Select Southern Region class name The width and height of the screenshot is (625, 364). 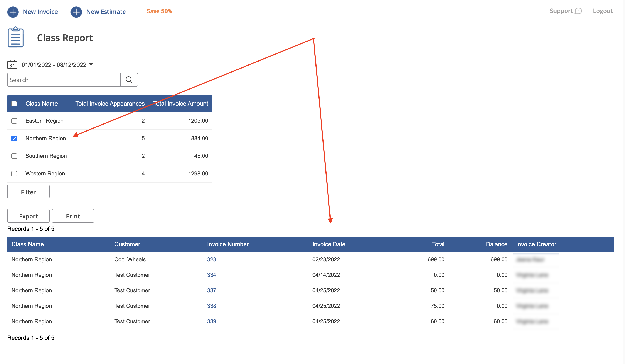(x=46, y=156)
